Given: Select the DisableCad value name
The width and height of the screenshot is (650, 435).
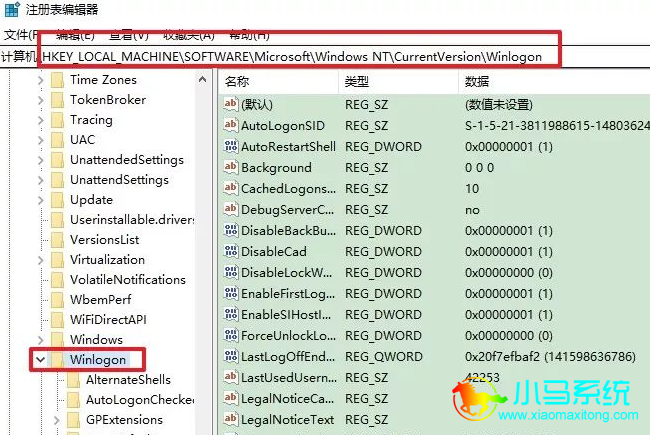Looking at the screenshot, I should tap(274, 251).
